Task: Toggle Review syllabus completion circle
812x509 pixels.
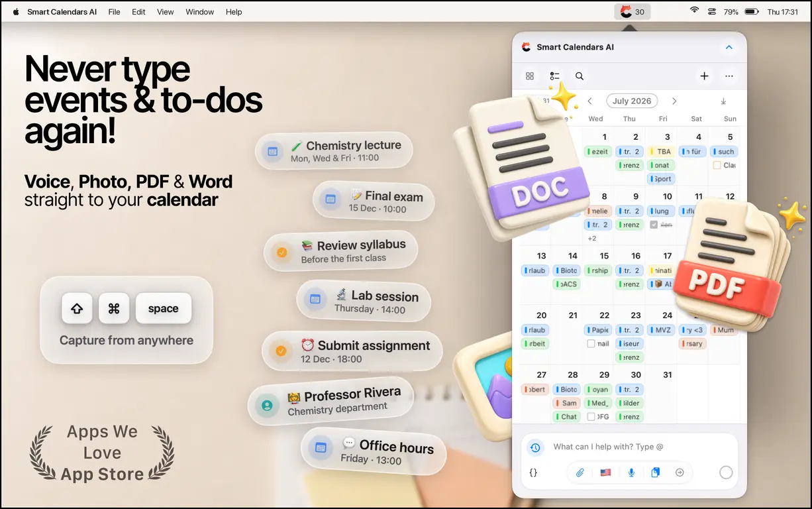Action: click(x=282, y=253)
